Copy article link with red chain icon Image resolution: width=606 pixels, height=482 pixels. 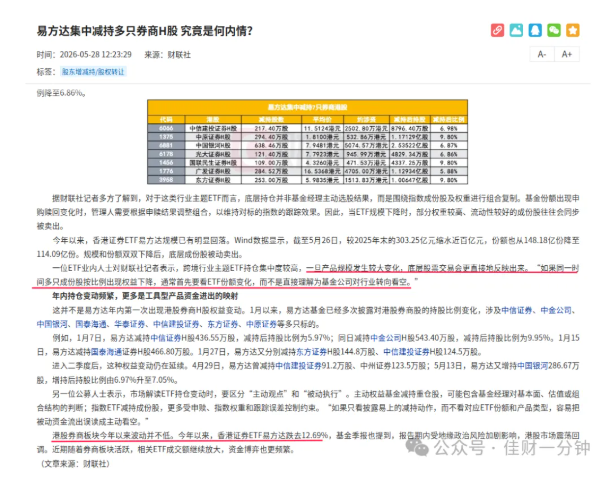click(x=497, y=30)
